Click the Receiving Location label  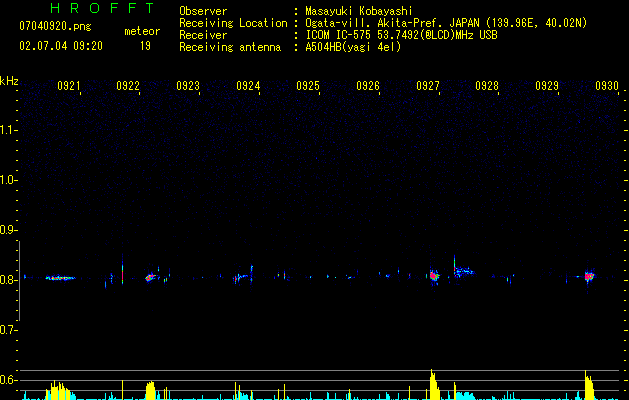tap(233, 23)
